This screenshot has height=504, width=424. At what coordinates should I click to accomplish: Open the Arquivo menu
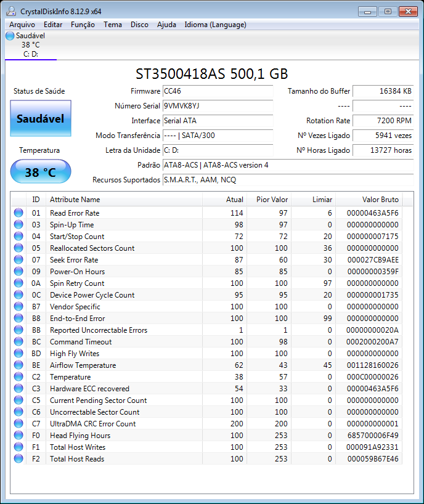22,25
